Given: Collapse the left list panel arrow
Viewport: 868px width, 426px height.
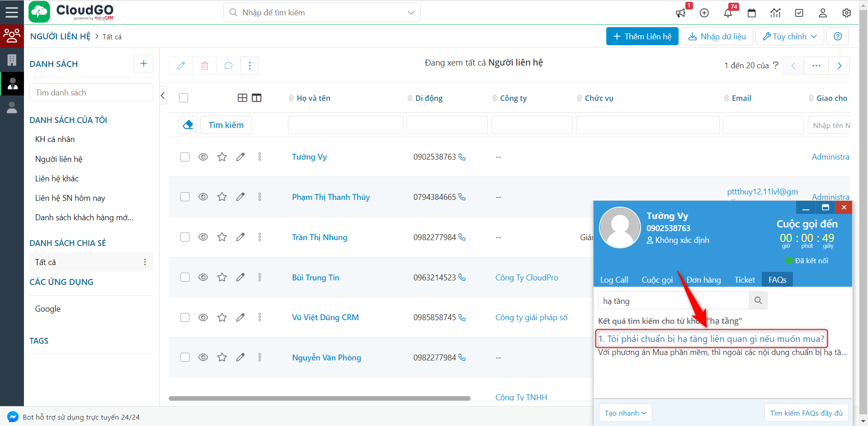Looking at the screenshot, I should [163, 95].
